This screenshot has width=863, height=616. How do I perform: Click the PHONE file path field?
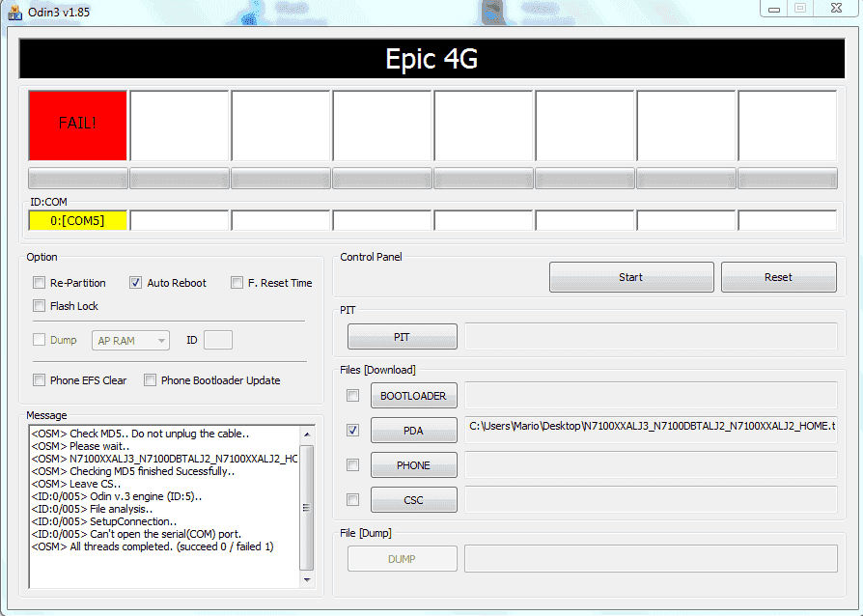coord(651,464)
